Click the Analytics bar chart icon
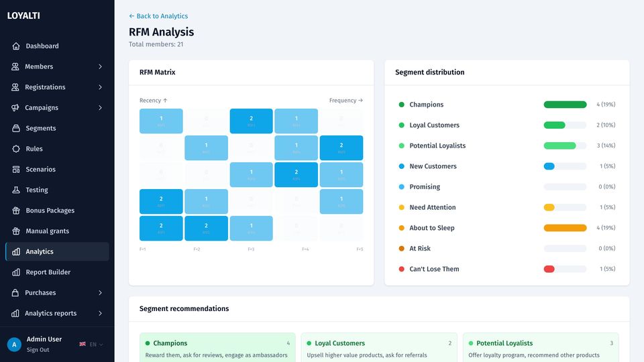Screen dimensions: 644x362 pos(16,251)
